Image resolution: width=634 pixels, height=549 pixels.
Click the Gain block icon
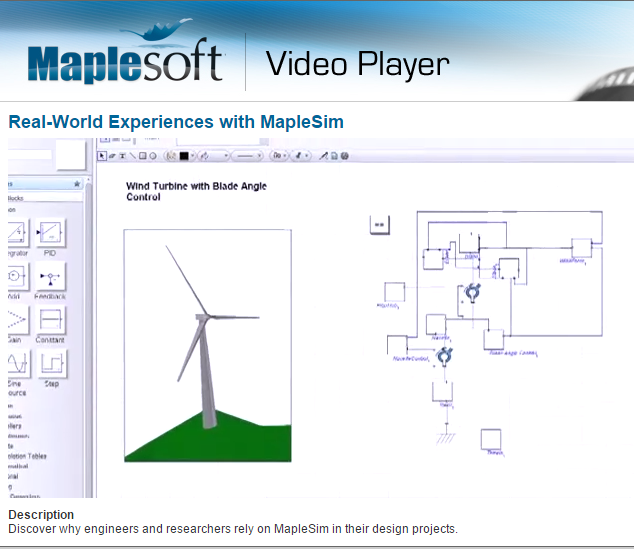tap(15, 320)
